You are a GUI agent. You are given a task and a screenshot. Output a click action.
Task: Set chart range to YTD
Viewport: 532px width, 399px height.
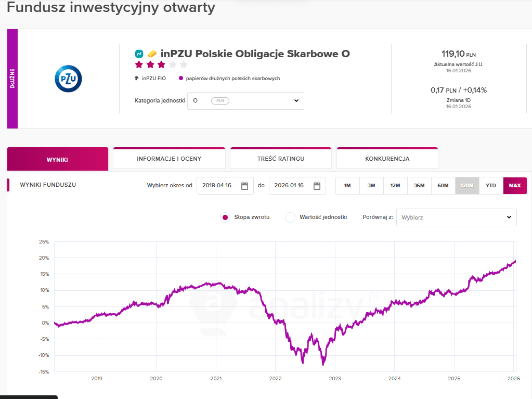[x=491, y=186]
